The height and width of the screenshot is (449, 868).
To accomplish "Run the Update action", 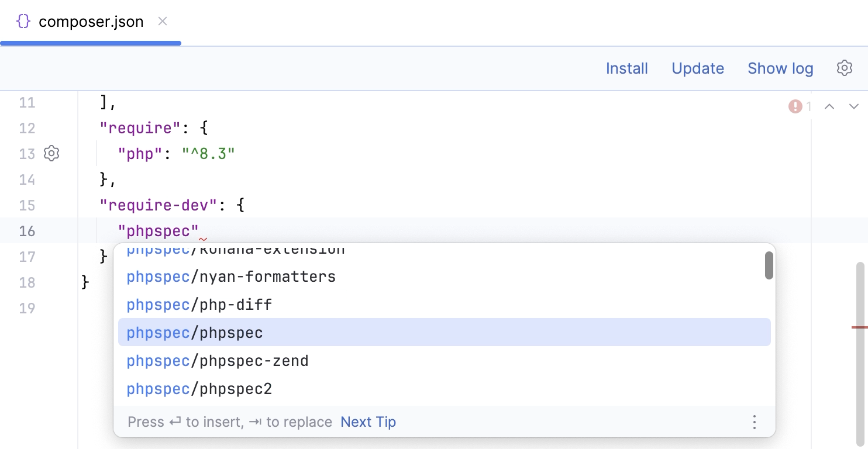I will [x=697, y=68].
